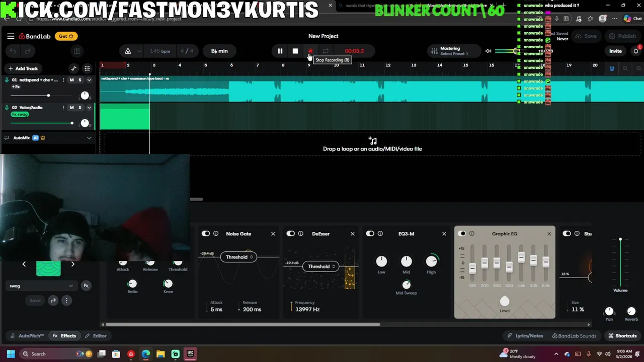Open the BandLab Sounds panel

click(574, 336)
